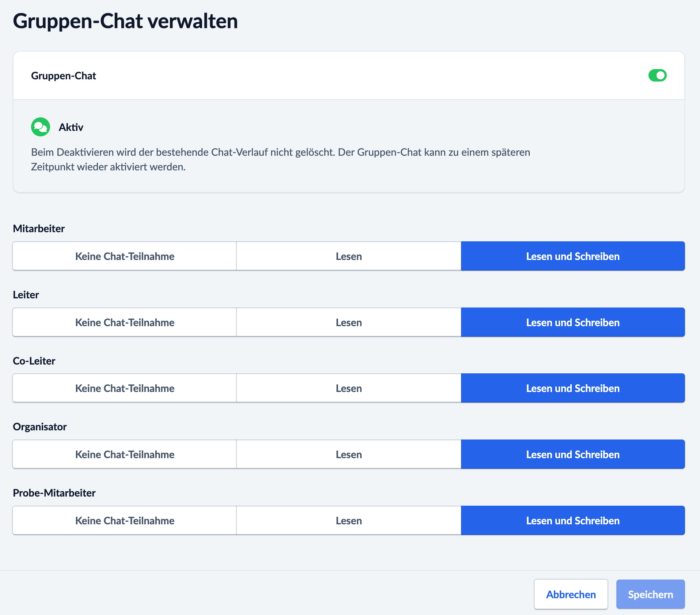Set Co-Leiter to Keine Chat-Teilnahme
Screen dimensions: 700x615
[125, 388]
